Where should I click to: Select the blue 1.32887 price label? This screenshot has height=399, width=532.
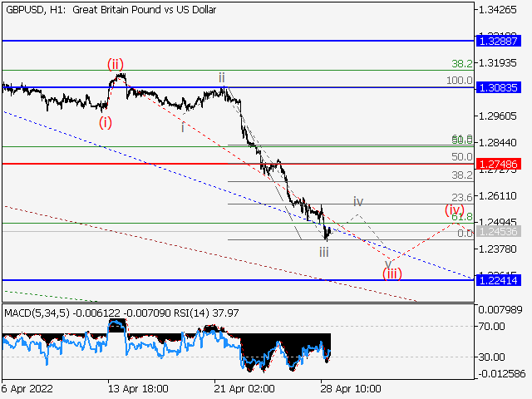click(499, 41)
